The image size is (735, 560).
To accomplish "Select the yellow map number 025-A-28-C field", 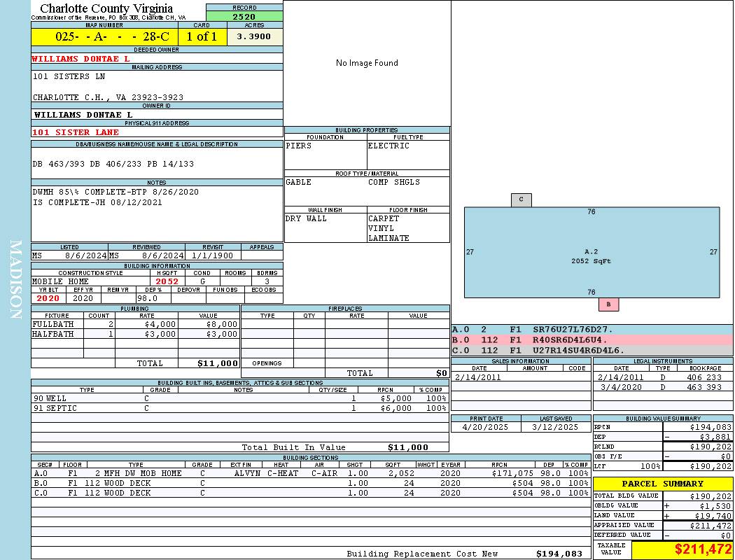I will click(x=104, y=37).
